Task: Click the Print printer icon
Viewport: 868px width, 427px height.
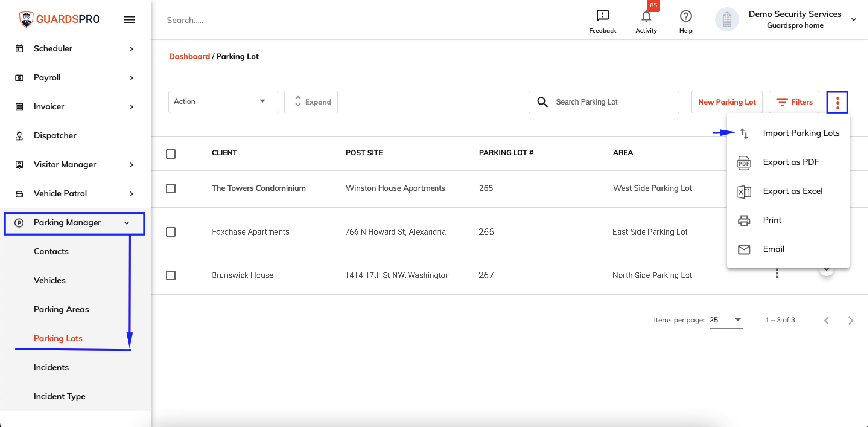Action: (x=744, y=221)
